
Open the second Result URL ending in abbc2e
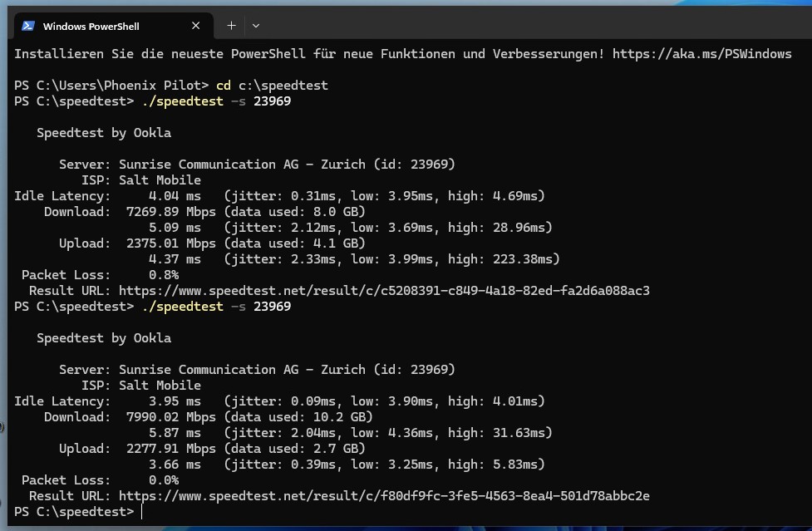tap(383, 496)
